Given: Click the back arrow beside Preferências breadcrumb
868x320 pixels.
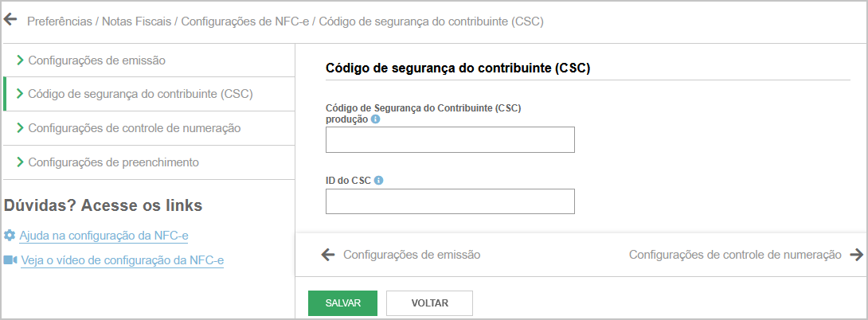Looking at the screenshot, I should (x=10, y=20).
